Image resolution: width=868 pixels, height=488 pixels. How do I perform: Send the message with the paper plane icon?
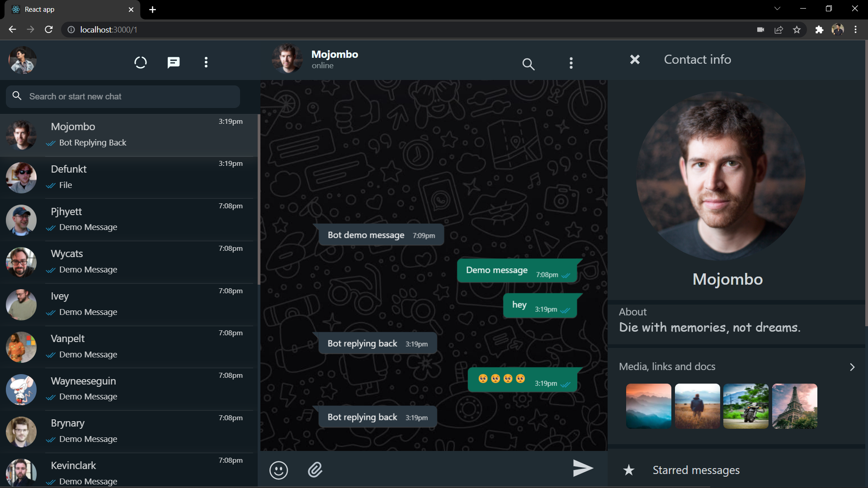[x=582, y=469]
